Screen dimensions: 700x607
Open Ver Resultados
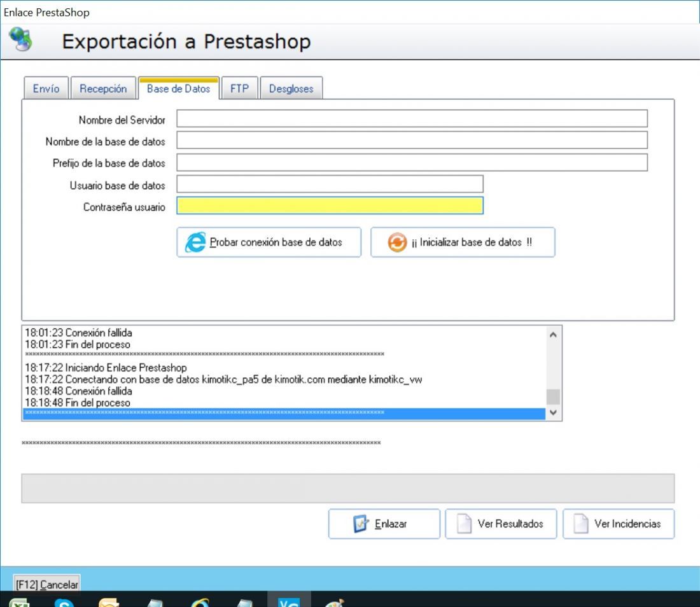coord(501,524)
